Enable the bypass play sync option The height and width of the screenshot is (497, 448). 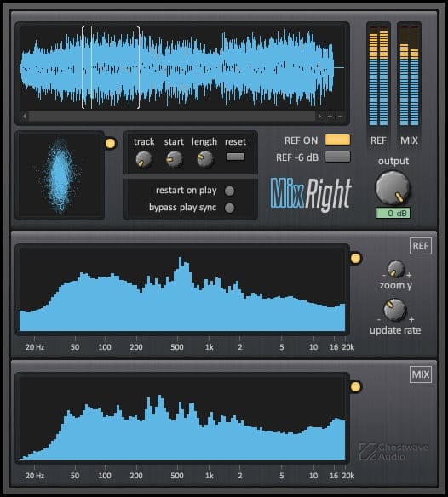(229, 208)
